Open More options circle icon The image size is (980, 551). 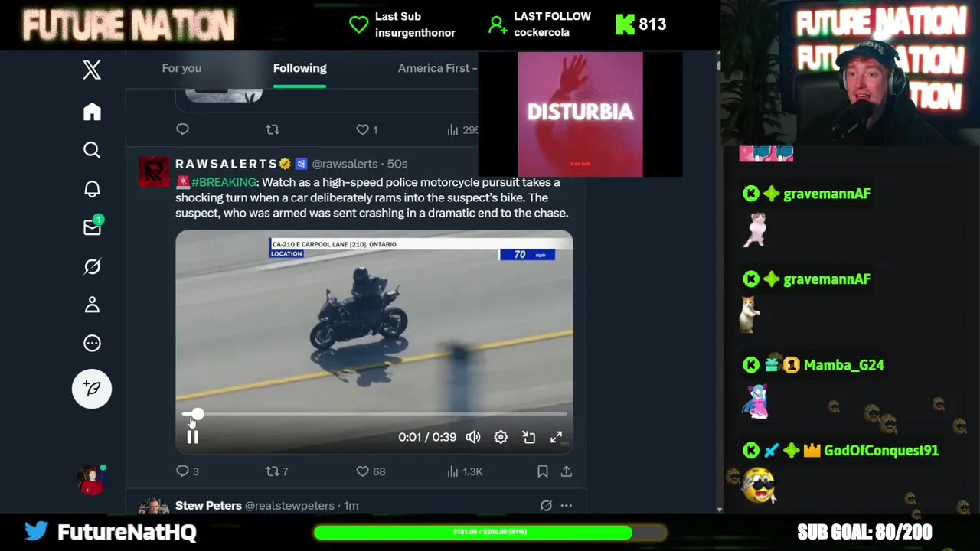point(92,343)
